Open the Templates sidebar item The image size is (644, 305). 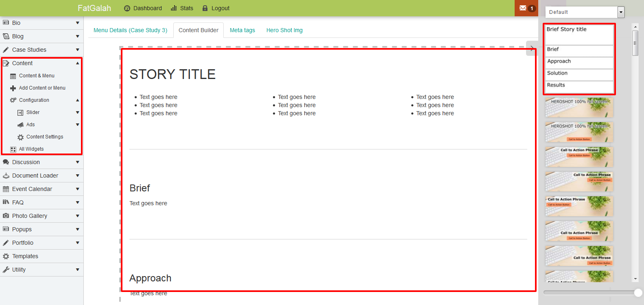pos(42,256)
